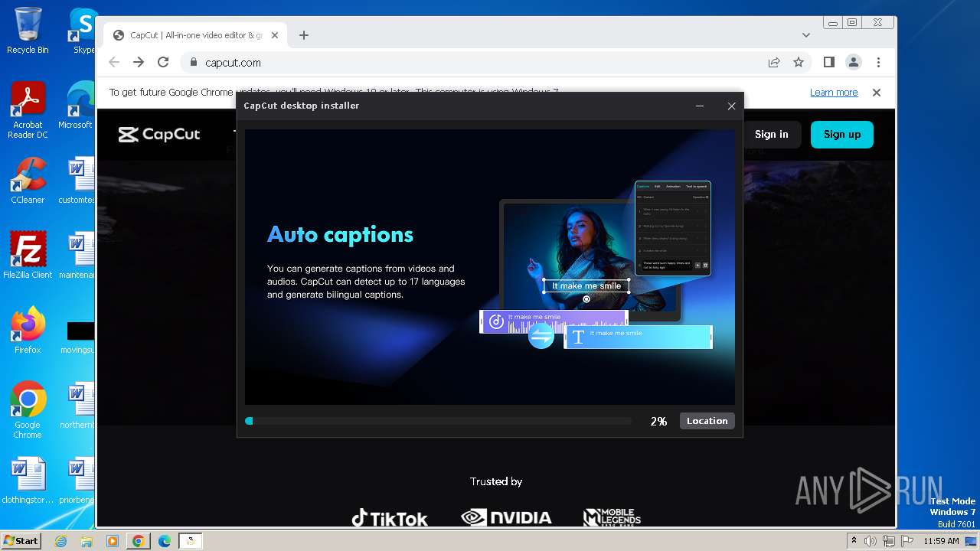The image size is (980, 551).
Task: Dismiss the Chrome update infobar
Action: tap(877, 93)
